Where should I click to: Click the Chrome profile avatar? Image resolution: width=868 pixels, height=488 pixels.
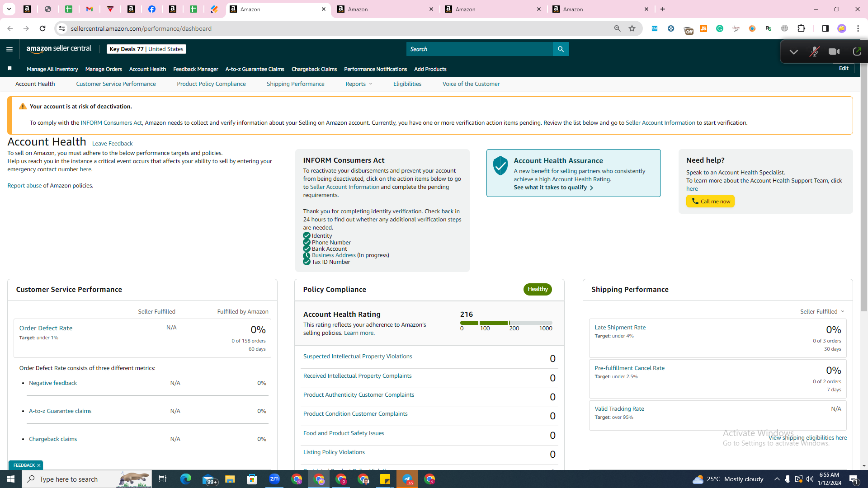pos(841,28)
